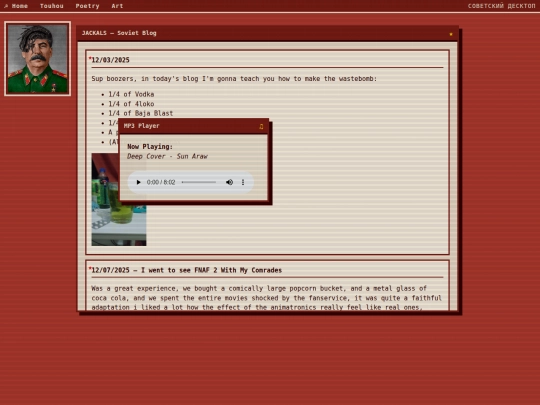The width and height of the screenshot is (540, 405).
Task: Go to the Touhou page
Action: [x=52, y=6]
